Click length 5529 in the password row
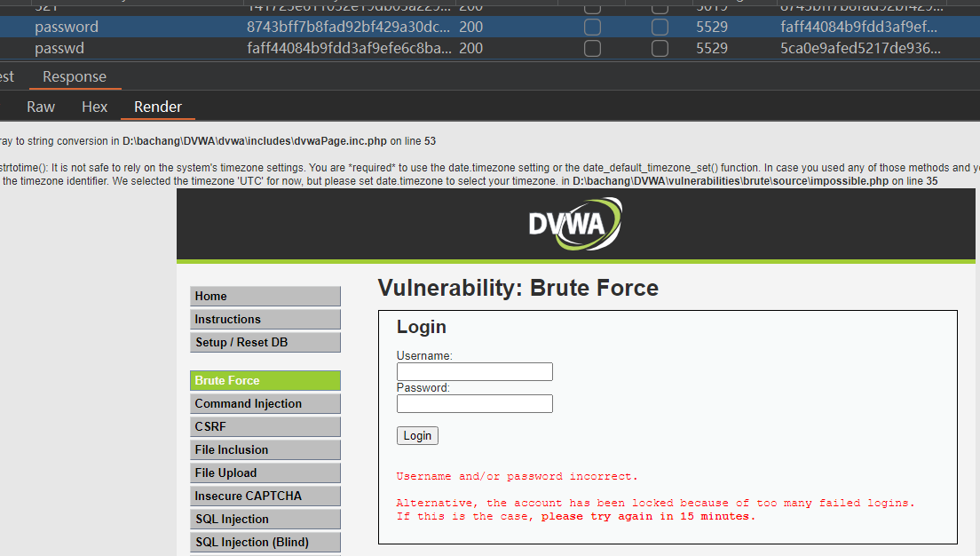 (x=712, y=27)
